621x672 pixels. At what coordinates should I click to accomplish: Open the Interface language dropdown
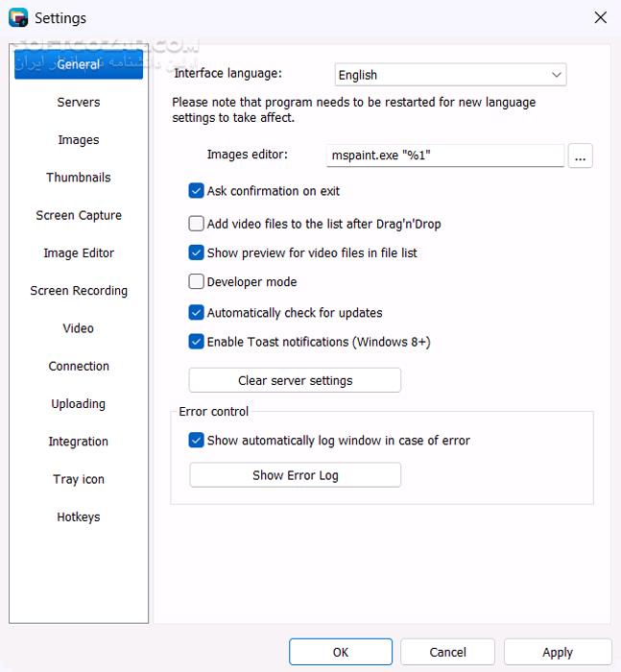pos(450,75)
